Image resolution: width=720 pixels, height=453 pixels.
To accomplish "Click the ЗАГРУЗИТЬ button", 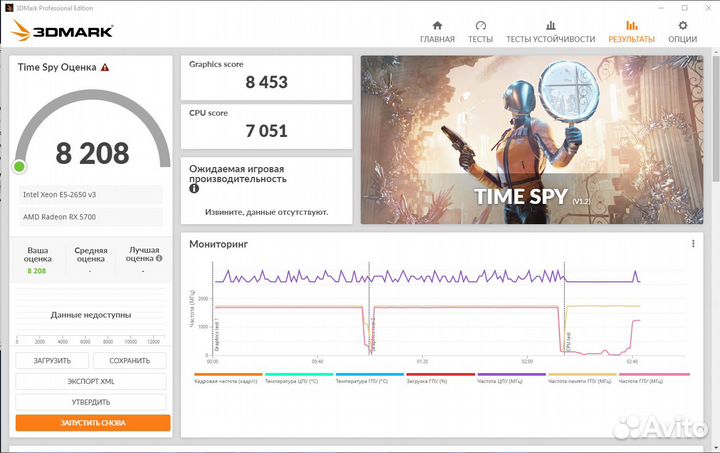I will point(52,361).
